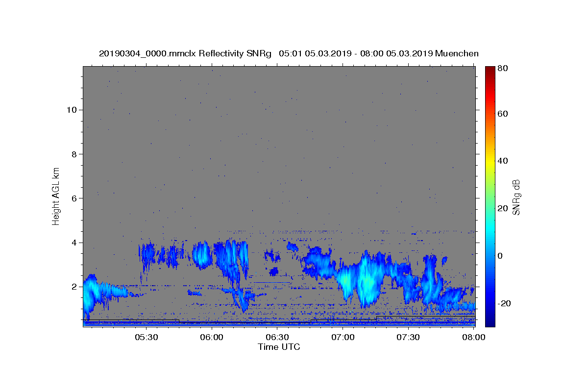The image size is (588, 392).
Task: Click the 07:30 time tick label
Action: (x=409, y=337)
